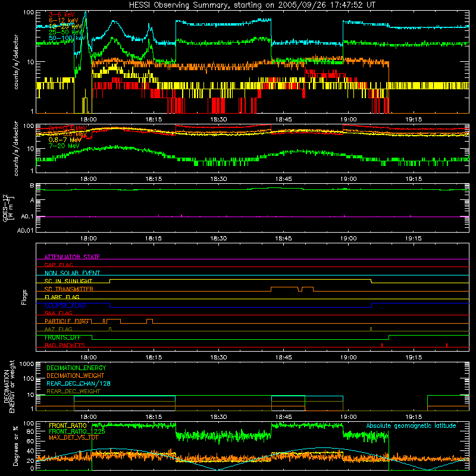Select the 6-12 keV legend label
This screenshot has width=476, height=476.
pos(64,20)
